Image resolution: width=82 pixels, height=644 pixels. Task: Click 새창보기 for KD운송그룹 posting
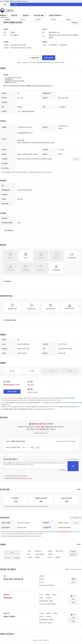[73, 582]
